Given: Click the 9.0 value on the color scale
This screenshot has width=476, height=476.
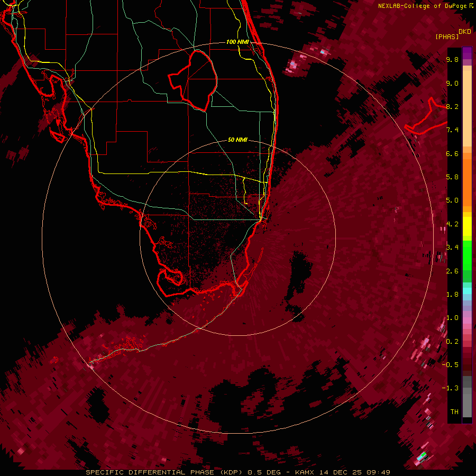Looking at the screenshot, I should coord(452,83).
